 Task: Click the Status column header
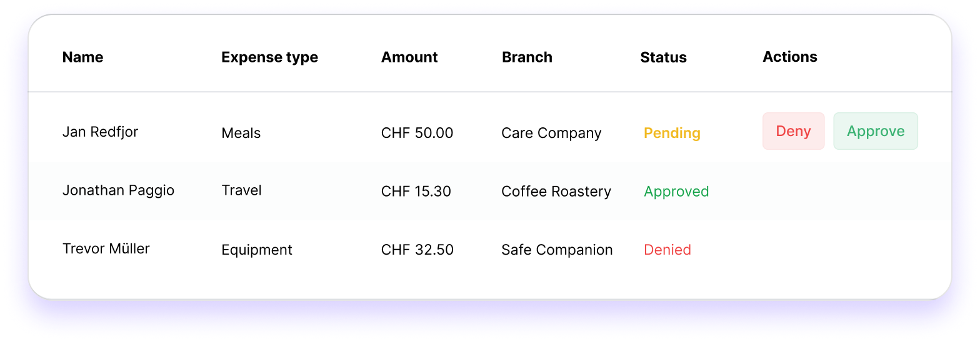coord(663,57)
